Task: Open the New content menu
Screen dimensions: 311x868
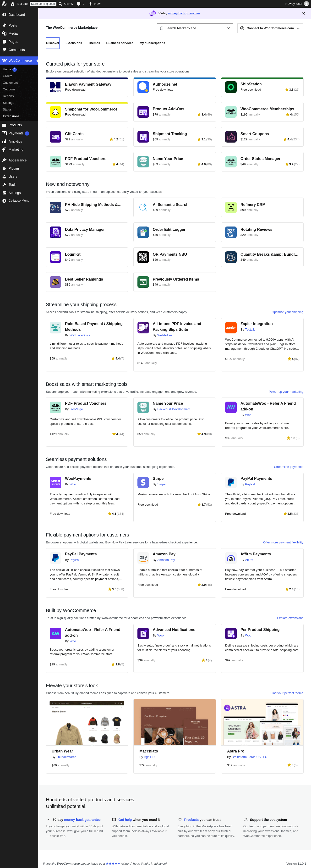Action: [94, 4]
